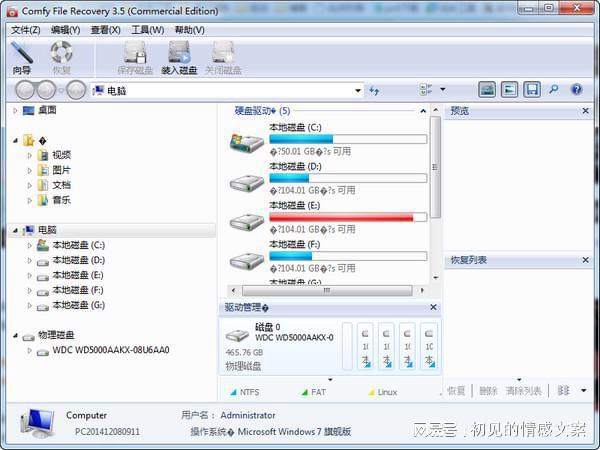Select 文档 folder in tree

(x=61, y=185)
